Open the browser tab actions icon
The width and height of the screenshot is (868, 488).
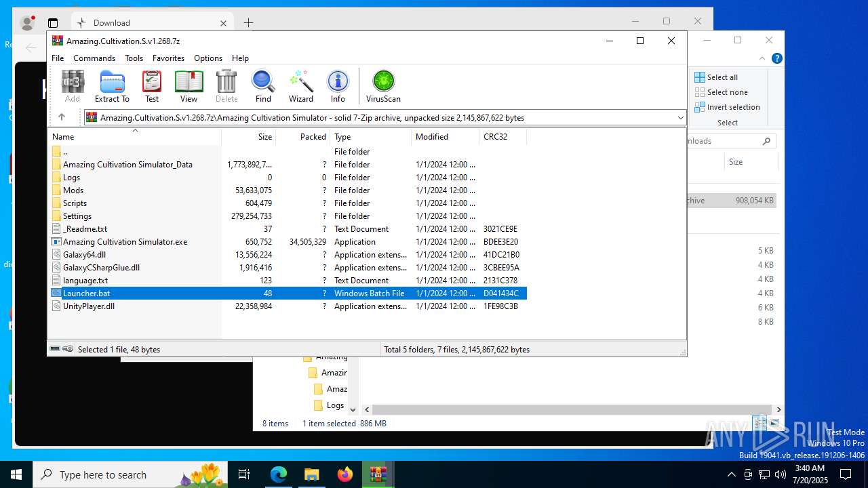click(53, 23)
